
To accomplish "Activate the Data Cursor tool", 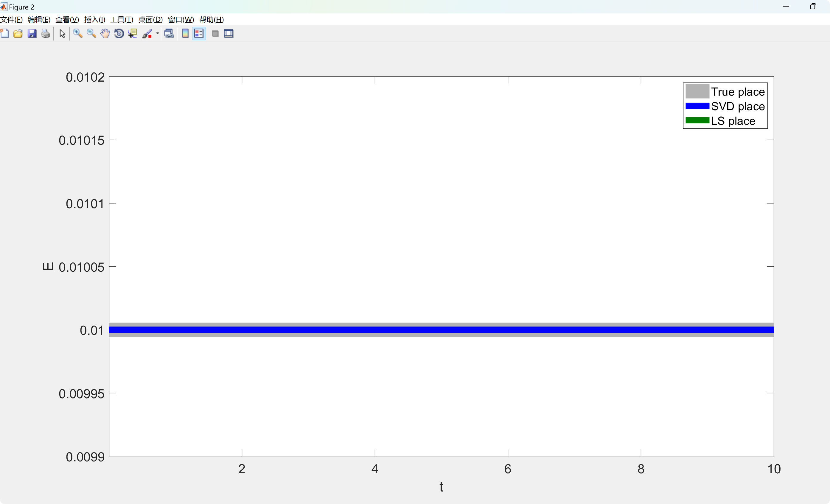I will (x=132, y=34).
